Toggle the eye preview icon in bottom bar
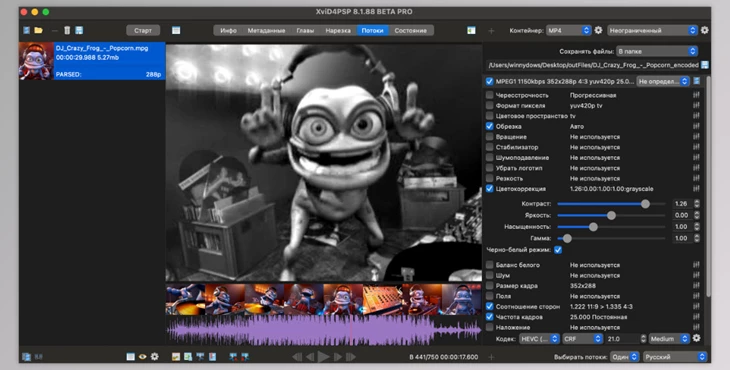 [142, 357]
